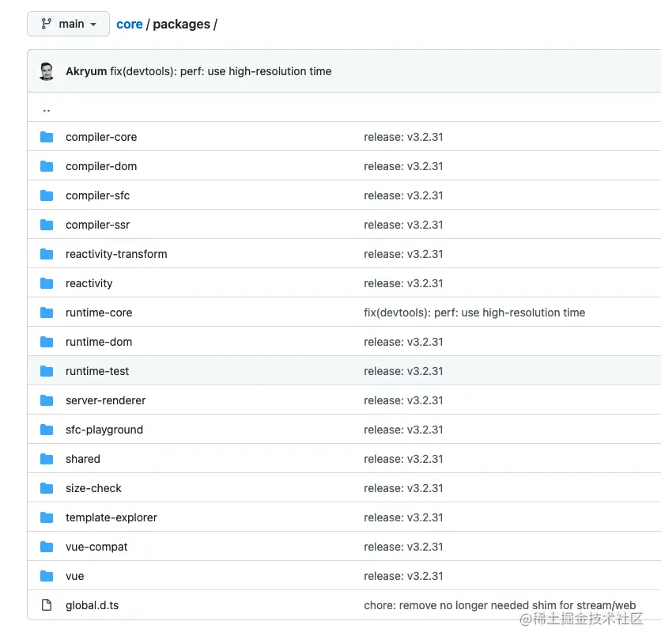Image resolution: width=661 pixels, height=644 pixels.
Task: Open the compiler-sfc folder
Action: click(x=98, y=195)
